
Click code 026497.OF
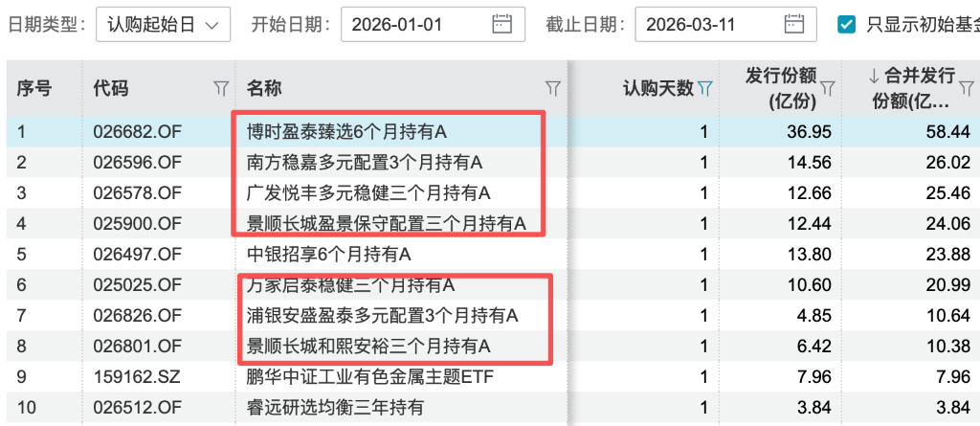coord(138,255)
